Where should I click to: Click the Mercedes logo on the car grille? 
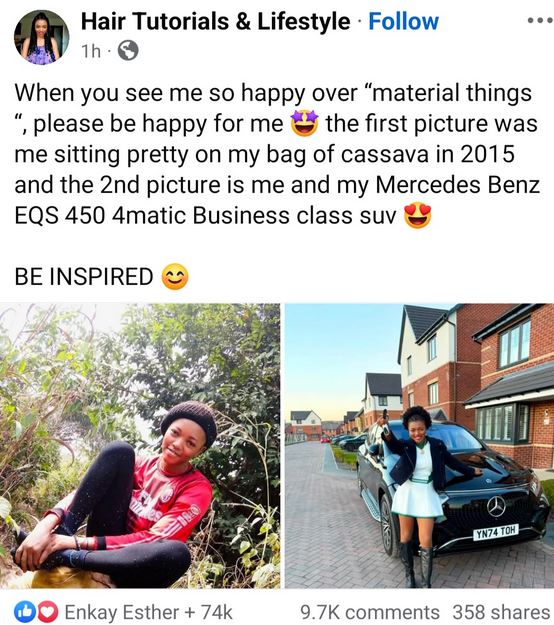(x=496, y=506)
